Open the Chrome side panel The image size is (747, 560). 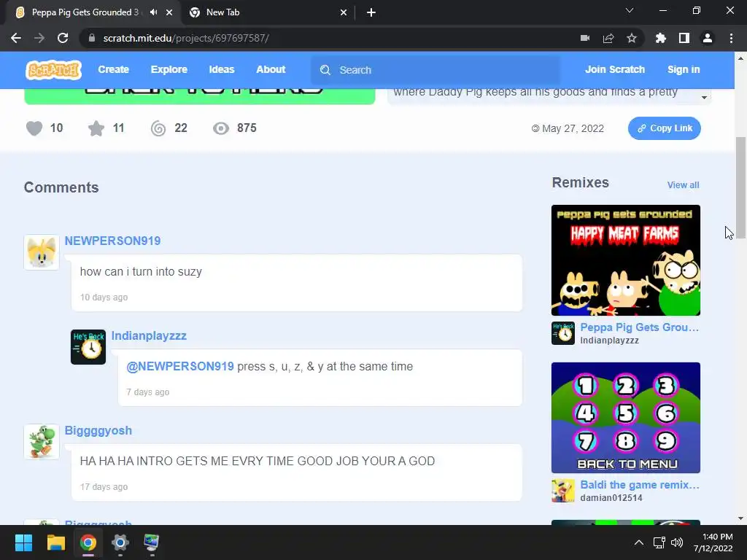coord(684,38)
